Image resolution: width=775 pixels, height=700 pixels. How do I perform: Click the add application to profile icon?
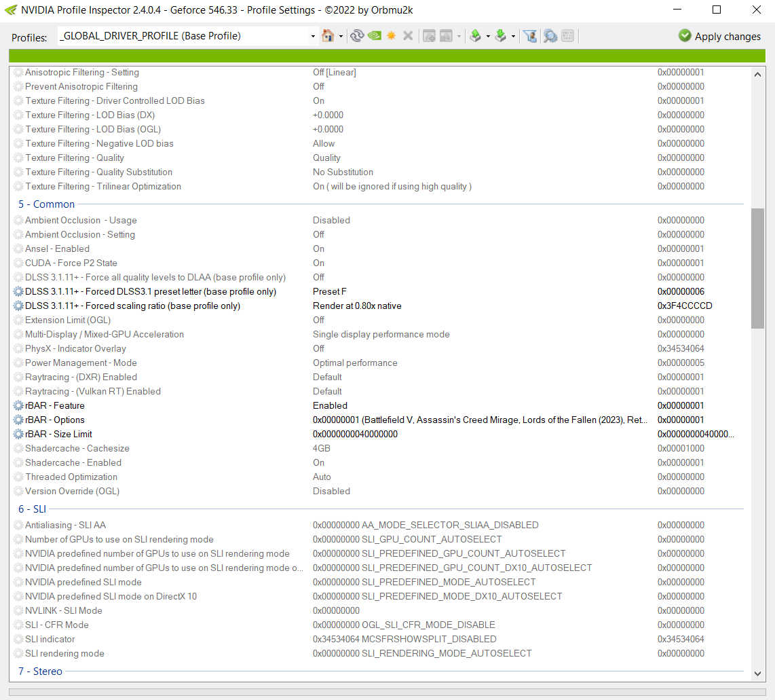point(429,35)
